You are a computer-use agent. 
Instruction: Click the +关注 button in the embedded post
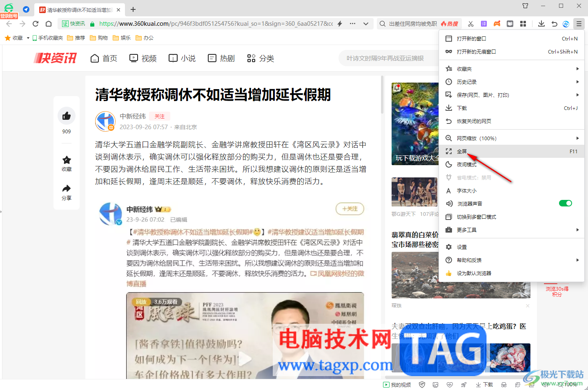tap(350, 209)
